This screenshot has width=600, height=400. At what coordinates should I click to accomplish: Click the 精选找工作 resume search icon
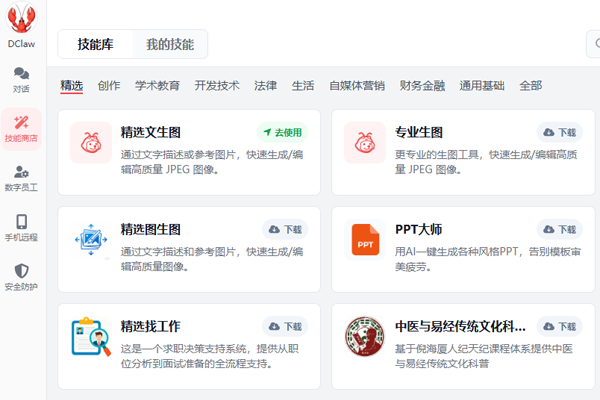(x=91, y=337)
